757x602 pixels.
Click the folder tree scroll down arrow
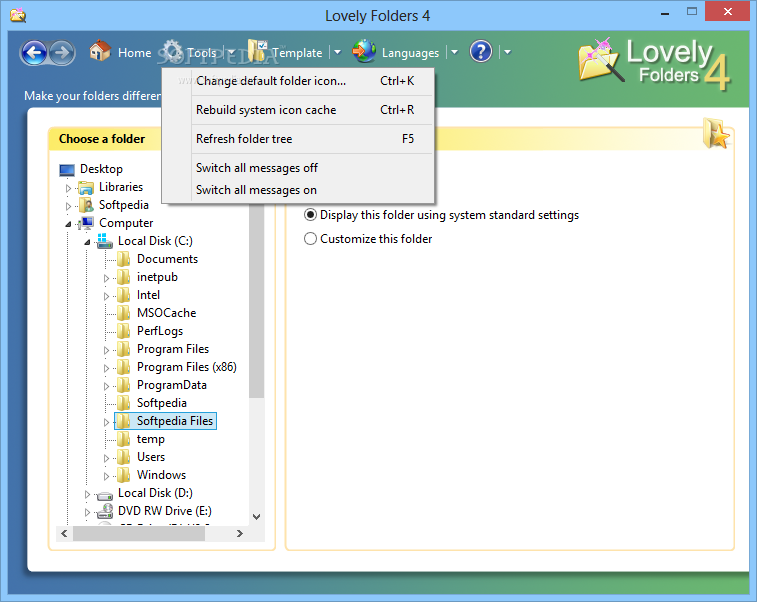coord(257,517)
